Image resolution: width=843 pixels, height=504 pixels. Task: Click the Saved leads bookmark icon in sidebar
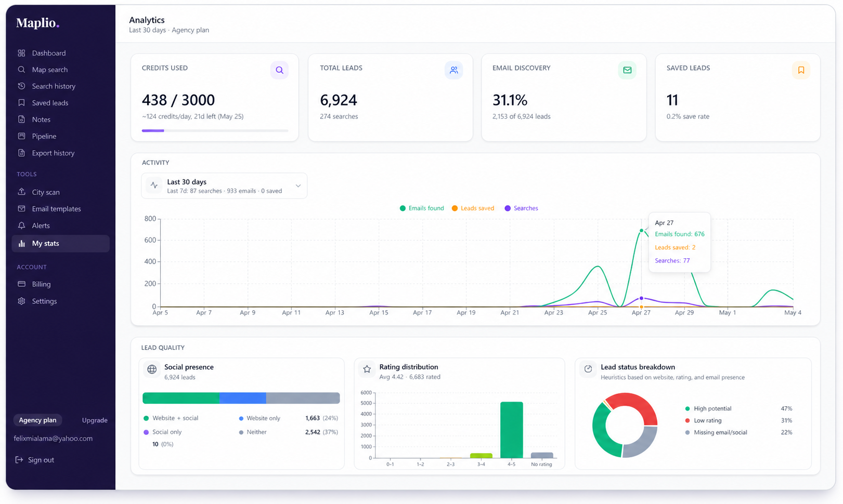click(x=21, y=103)
